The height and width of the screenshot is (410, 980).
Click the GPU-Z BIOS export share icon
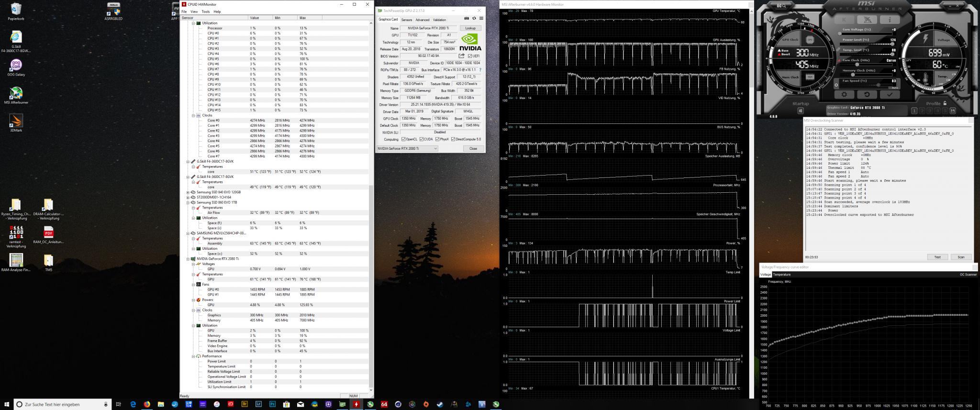click(x=462, y=56)
